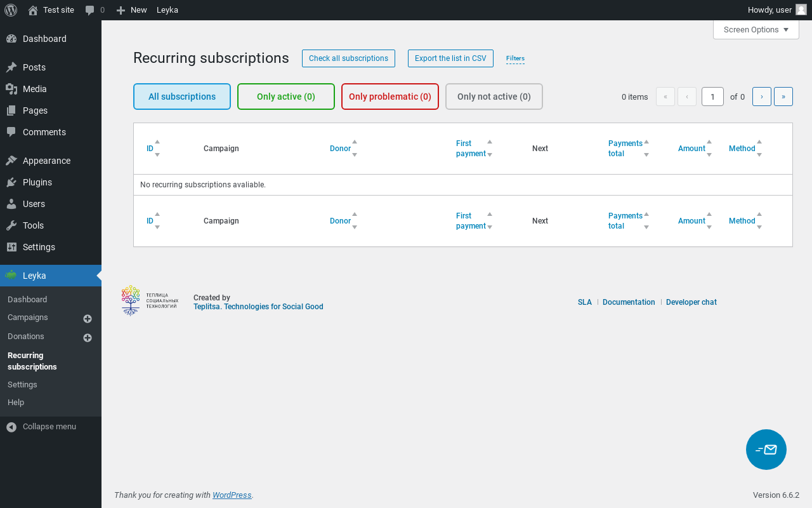
Task: Show only active subscriptions
Action: click(285, 97)
